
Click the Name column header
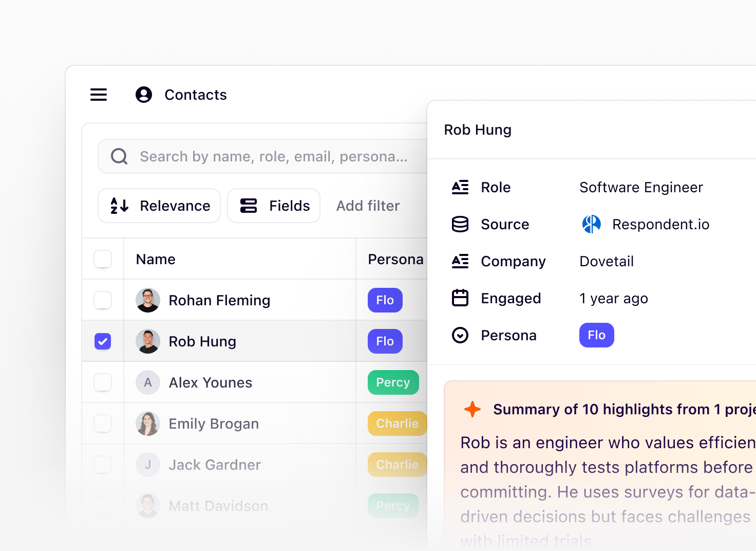[155, 259]
